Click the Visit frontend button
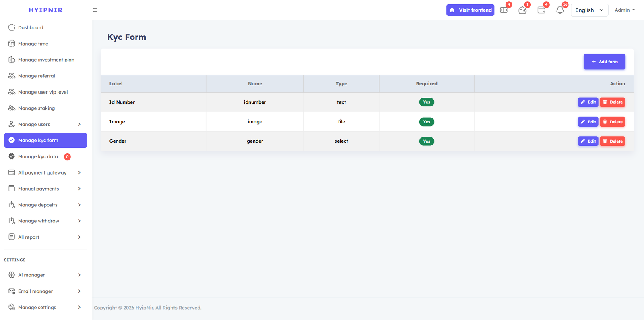 pyautogui.click(x=470, y=10)
